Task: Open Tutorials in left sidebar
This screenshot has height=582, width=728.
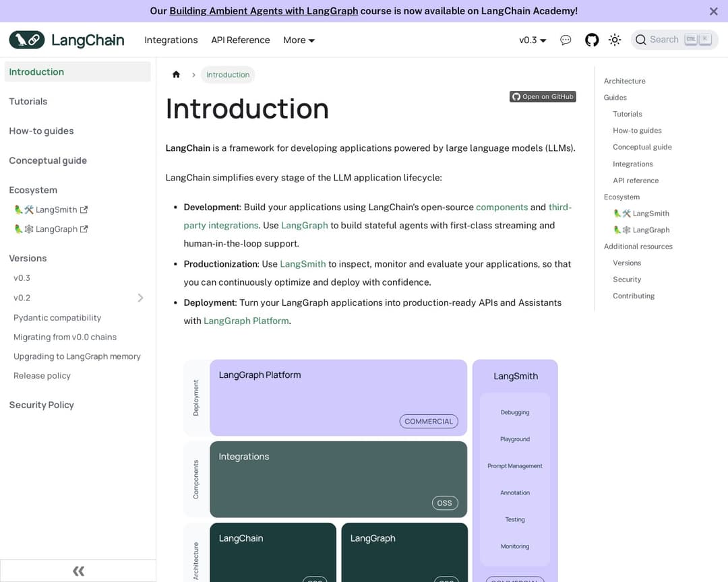Action: point(28,101)
